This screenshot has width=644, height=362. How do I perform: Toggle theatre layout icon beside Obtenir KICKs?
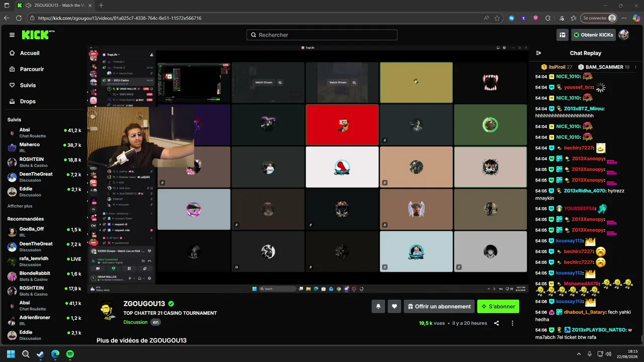(562, 35)
